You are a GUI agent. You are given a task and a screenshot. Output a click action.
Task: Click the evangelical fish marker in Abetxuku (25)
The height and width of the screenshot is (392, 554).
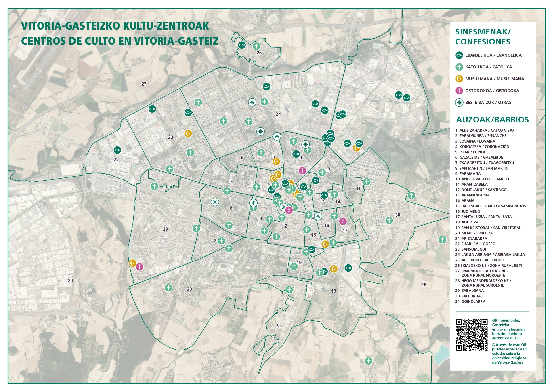click(242, 45)
